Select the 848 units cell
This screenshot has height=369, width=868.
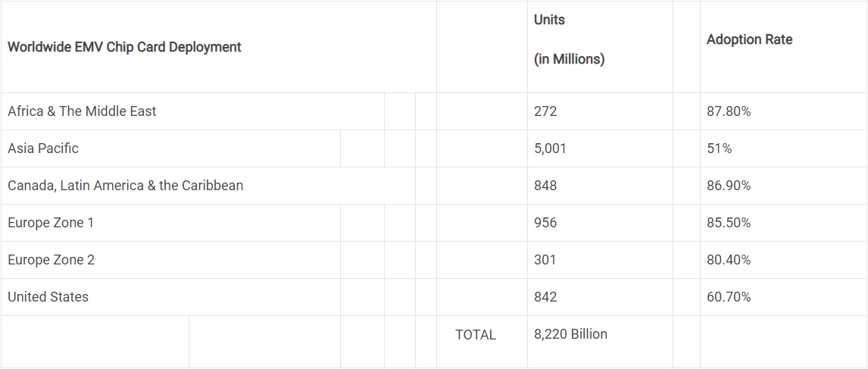coord(545,186)
